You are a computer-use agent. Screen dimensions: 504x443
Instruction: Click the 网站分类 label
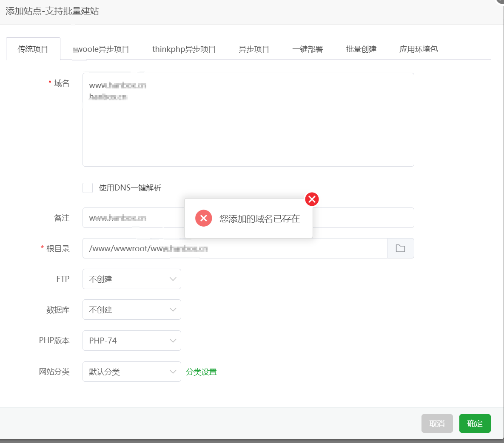coord(54,372)
